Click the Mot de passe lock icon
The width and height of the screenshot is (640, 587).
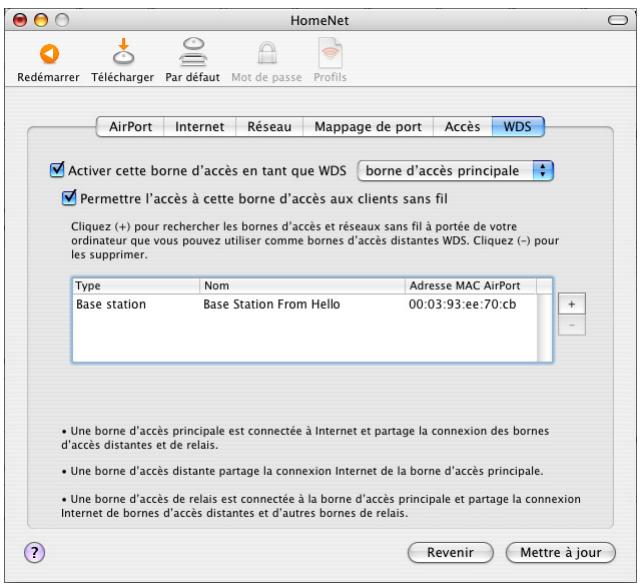pos(267,53)
